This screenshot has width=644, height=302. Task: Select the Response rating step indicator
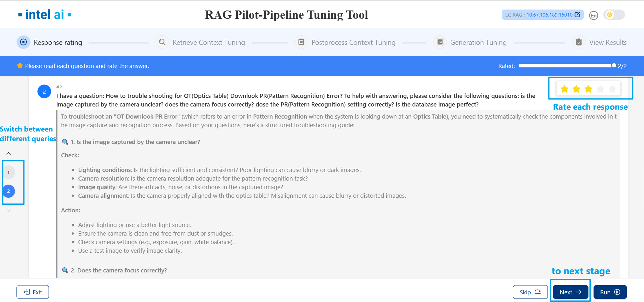pyautogui.click(x=23, y=42)
